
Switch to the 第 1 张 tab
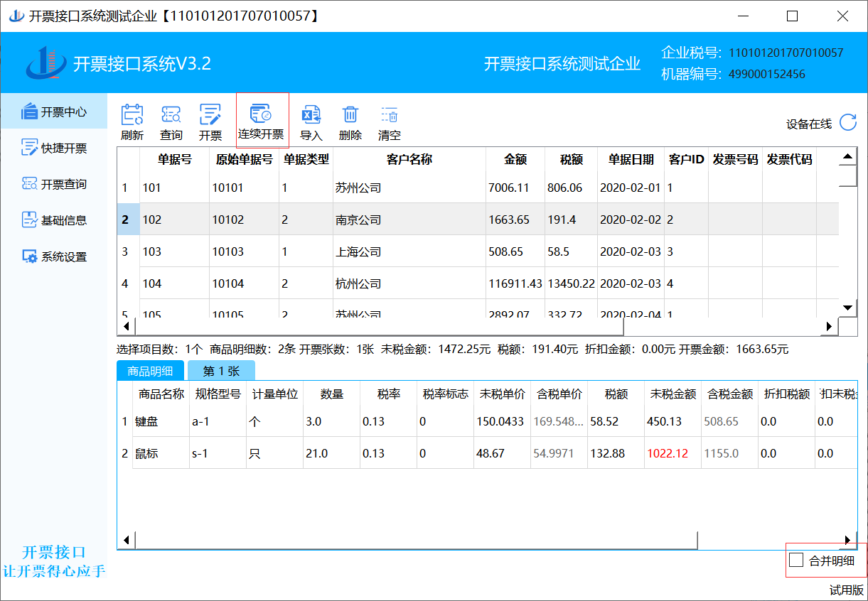(x=221, y=371)
